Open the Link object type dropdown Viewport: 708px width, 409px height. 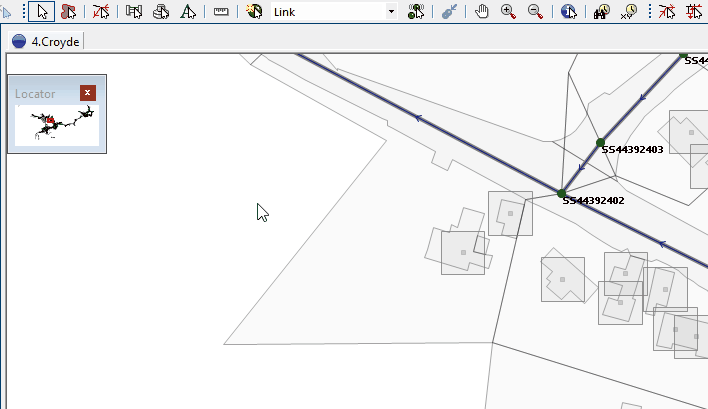391,12
